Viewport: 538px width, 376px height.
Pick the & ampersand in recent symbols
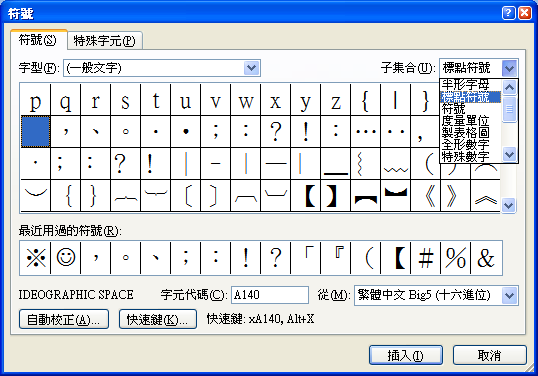point(486,258)
